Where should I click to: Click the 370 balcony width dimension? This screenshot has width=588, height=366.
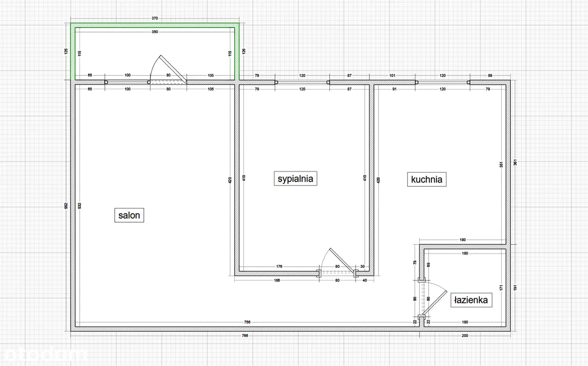point(155,18)
